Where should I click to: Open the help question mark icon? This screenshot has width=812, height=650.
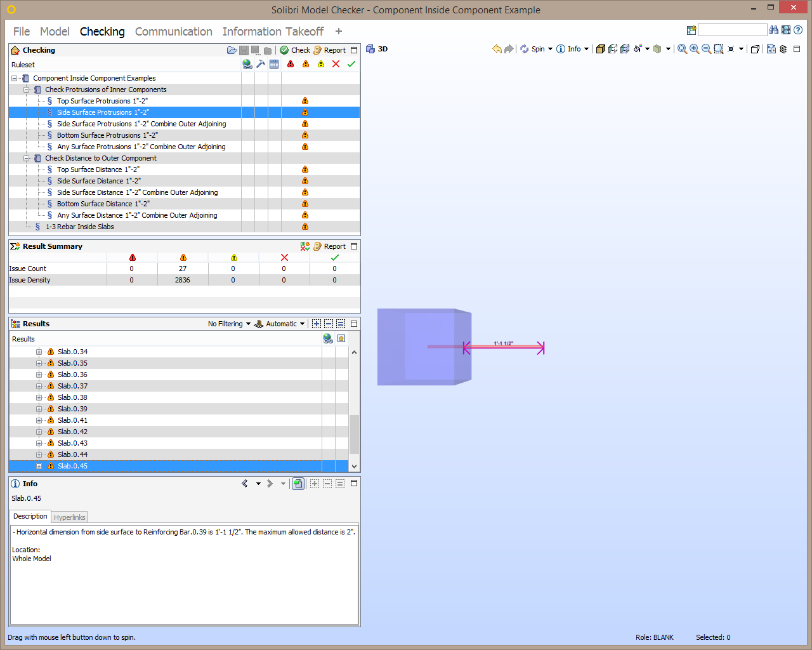[x=798, y=30]
